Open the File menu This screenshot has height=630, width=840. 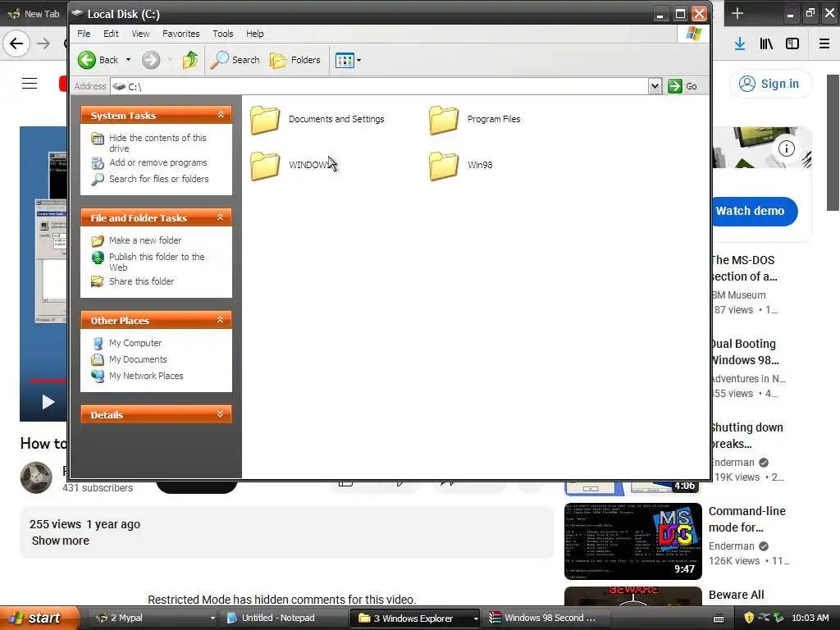84,34
